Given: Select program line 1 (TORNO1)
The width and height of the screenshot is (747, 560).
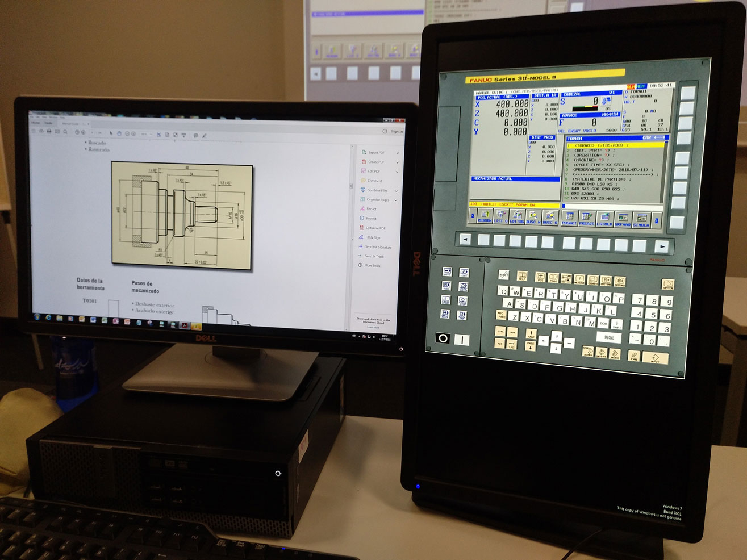Looking at the screenshot, I should 615,145.
